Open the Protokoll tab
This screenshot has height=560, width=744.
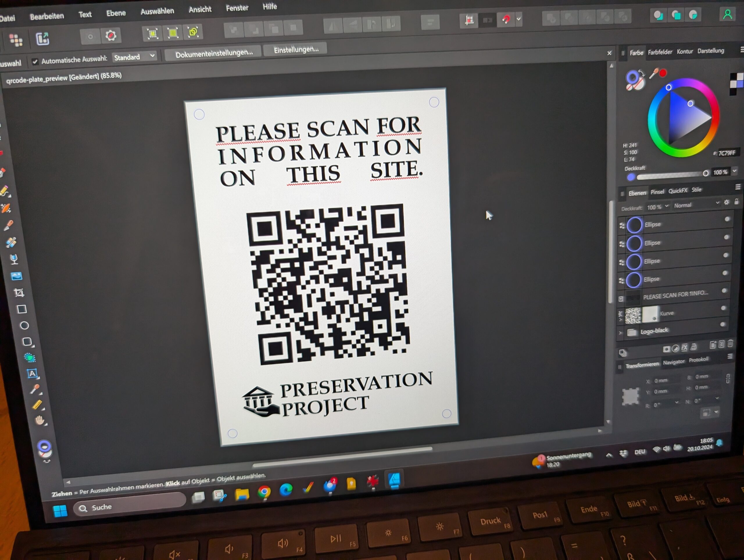tap(699, 360)
